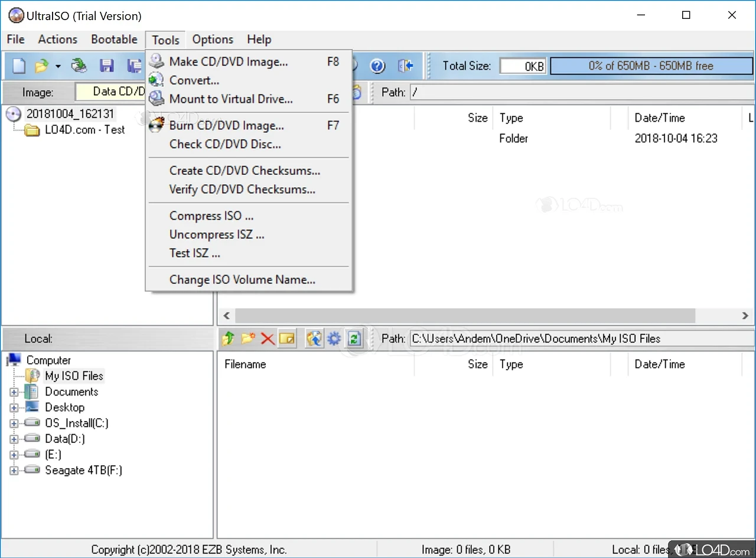Click the yellow rename icon in local toolbar
The image size is (756, 558).
pos(287,338)
